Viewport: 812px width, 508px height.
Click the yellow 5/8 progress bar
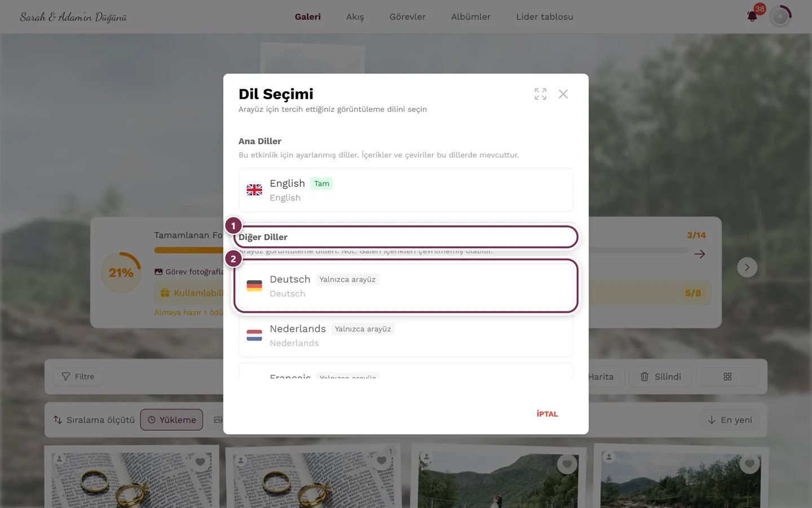pos(650,293)
